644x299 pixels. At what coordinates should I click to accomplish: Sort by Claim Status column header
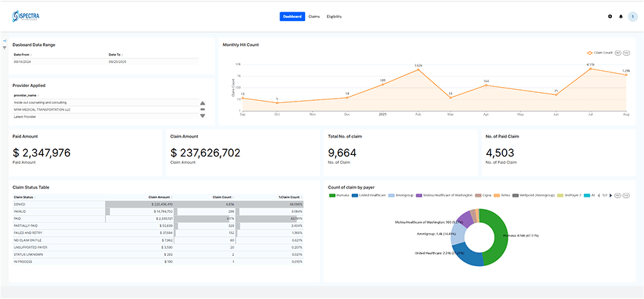23,197
